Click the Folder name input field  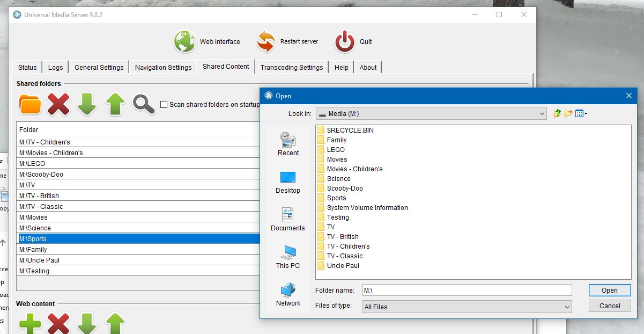point(467,290)
